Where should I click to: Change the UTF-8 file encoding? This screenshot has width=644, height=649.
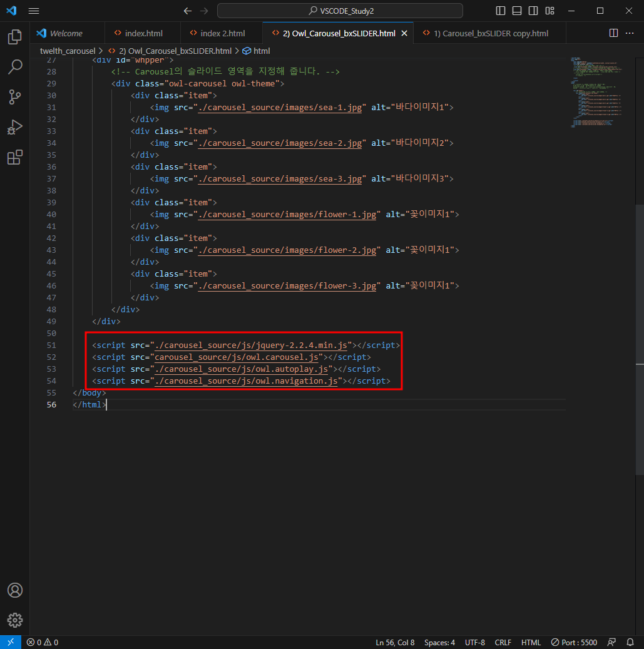475,642
